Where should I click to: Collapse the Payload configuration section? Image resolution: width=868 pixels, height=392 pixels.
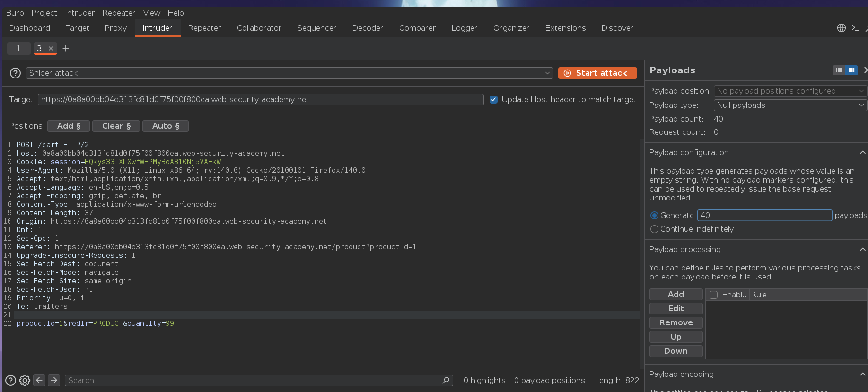pyautogui.click(x=862, y=152)
